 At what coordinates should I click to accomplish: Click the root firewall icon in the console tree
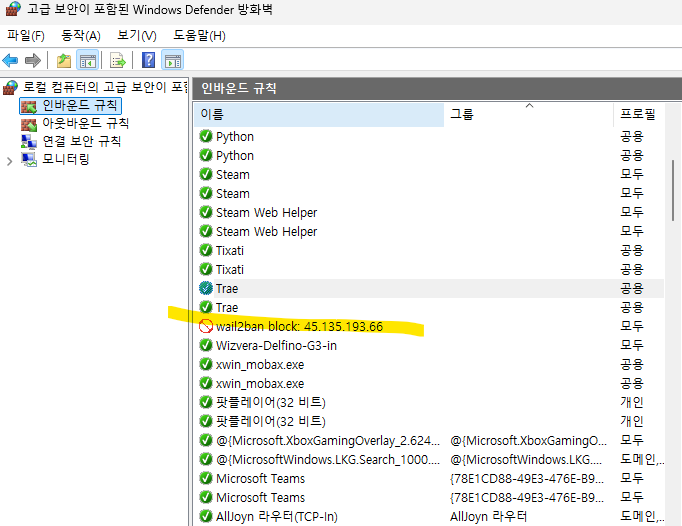pyautogui.click(x=10, y=87)
